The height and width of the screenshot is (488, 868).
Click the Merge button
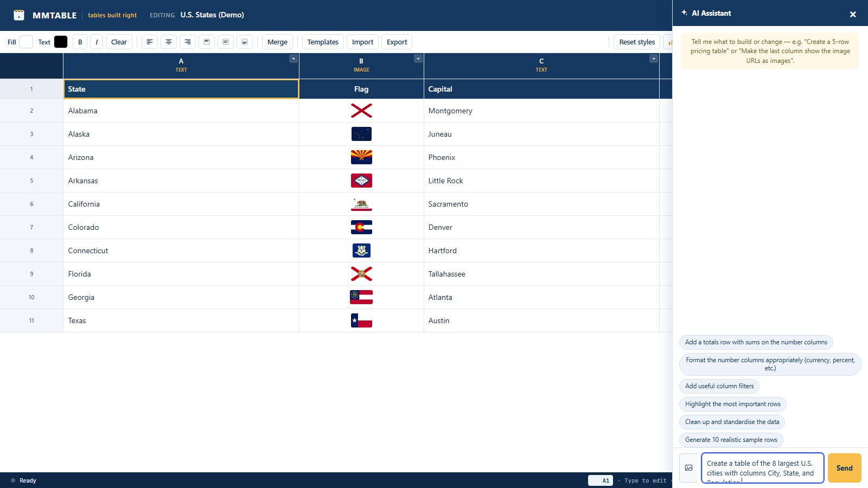277,42
